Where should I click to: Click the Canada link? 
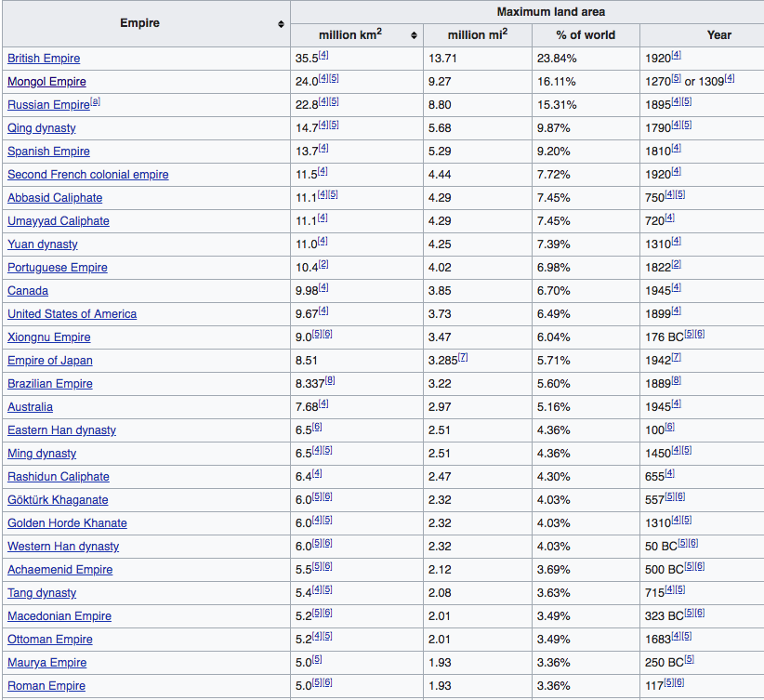pos(28,291)
